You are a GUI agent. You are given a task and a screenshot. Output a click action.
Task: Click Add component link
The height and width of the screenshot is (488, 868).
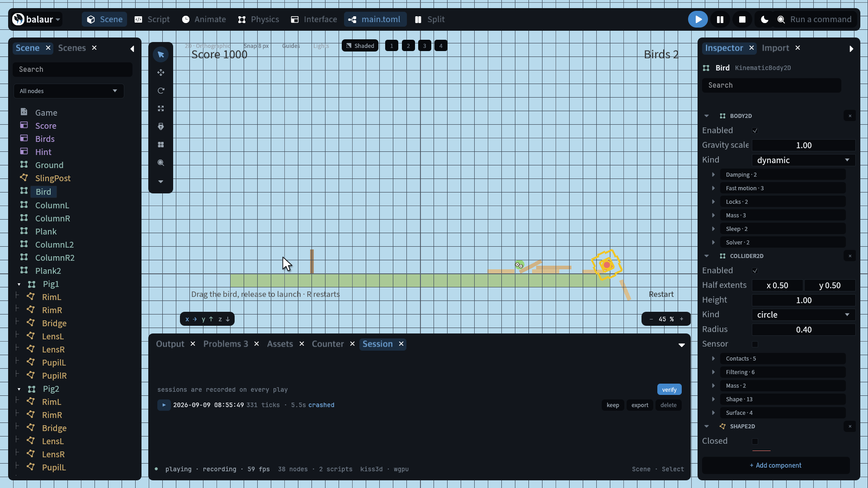tap(776, 466)
